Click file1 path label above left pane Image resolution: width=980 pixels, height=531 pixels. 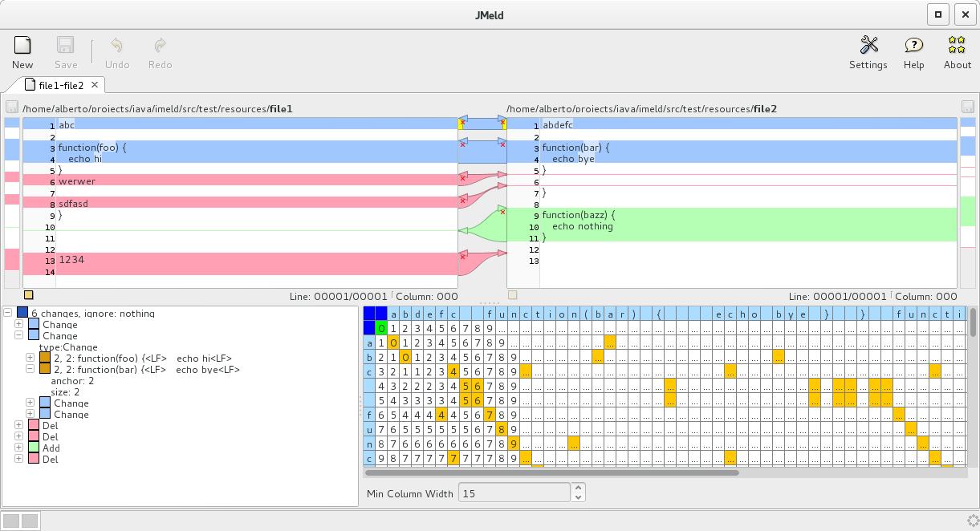[x=157, y=107]
